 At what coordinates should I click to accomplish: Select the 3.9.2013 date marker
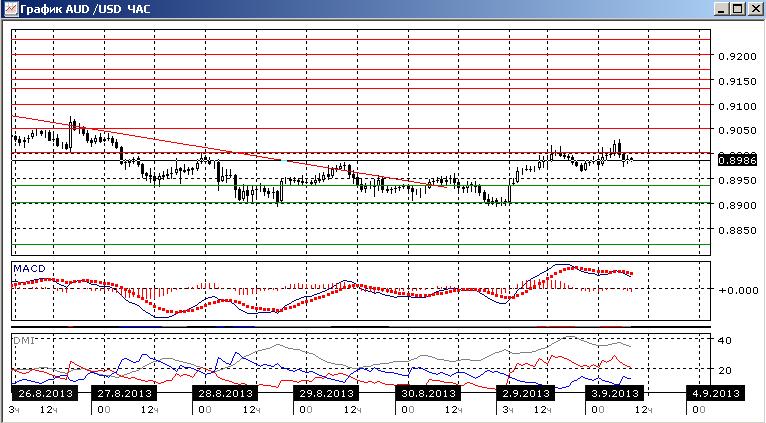(615, 393)
